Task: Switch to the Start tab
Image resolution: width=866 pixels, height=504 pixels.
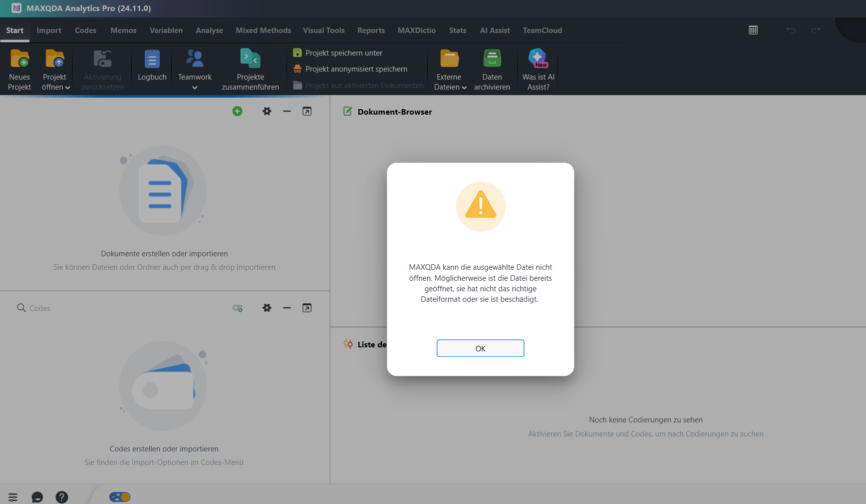Action: (15, 31)
